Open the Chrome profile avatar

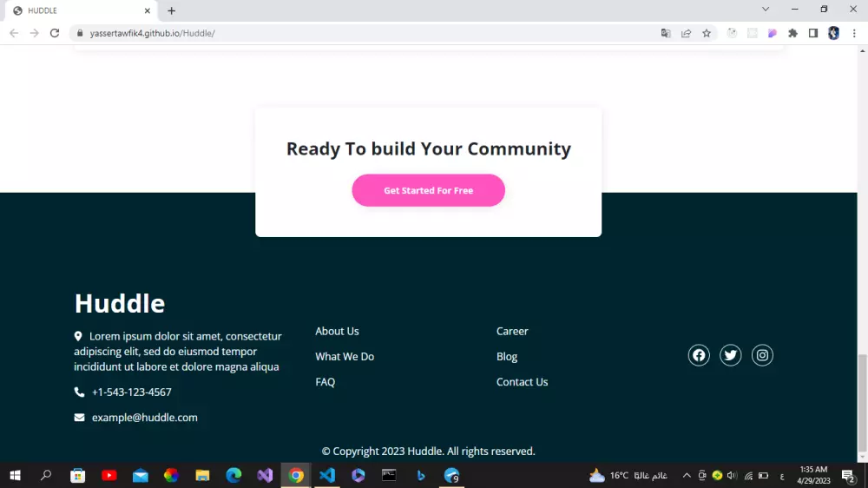coord(833,33)
